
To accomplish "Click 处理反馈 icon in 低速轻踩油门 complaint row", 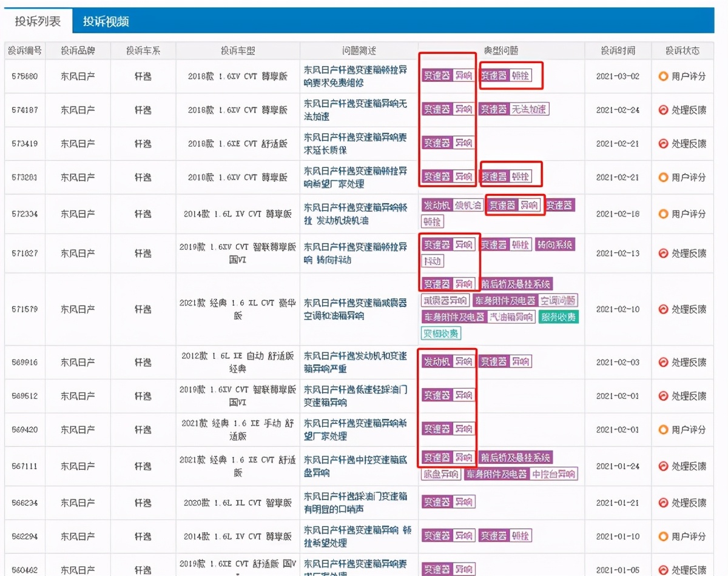I will click(664, 396).
